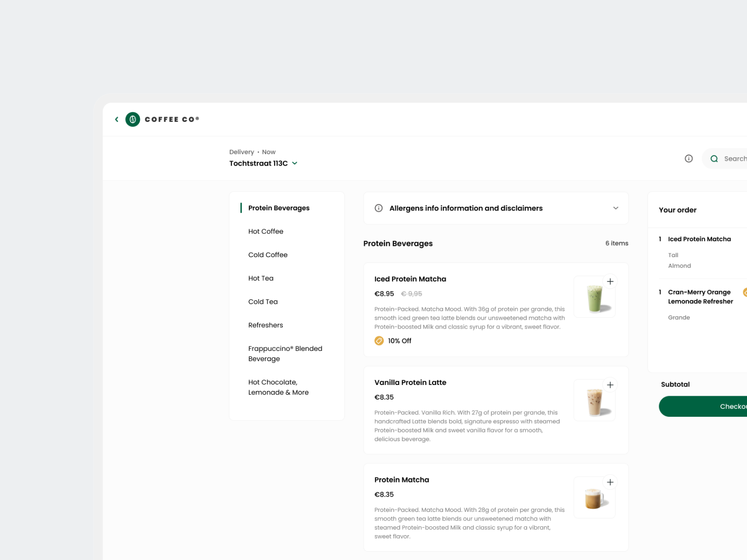Select the Cold Tea category
The image size is (747, 560).
click(263, 301)
